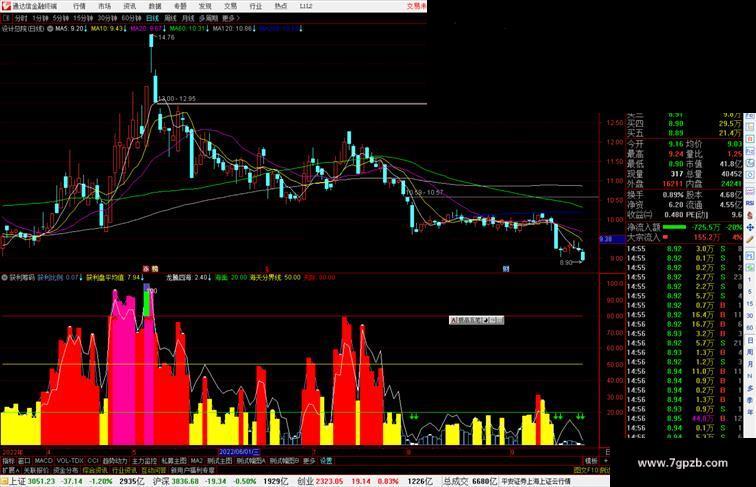Switch chart period to 1分钟
Image resolution: width=756 pixels, height=487 pixels.
(40, 18)
